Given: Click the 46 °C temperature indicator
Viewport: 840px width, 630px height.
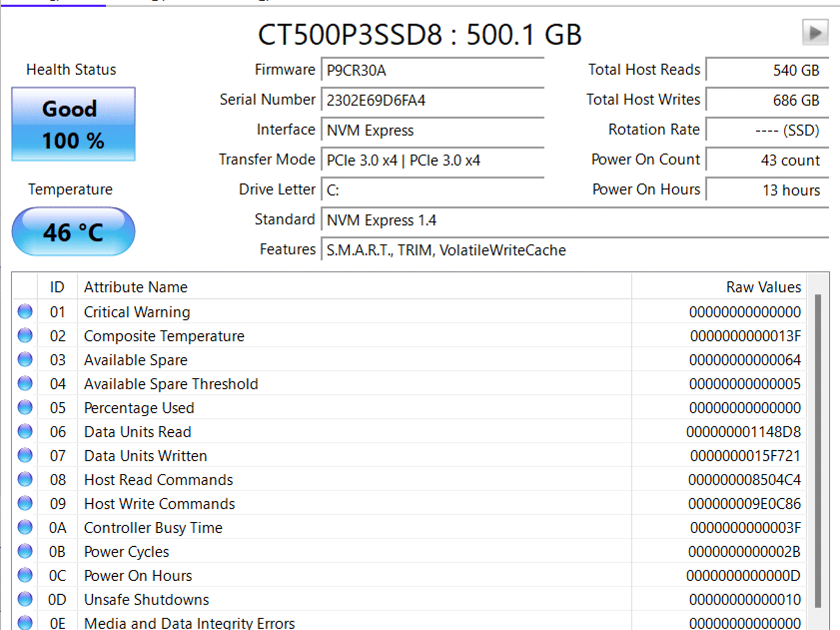Looking at the screenshot, I should [73, 232].
